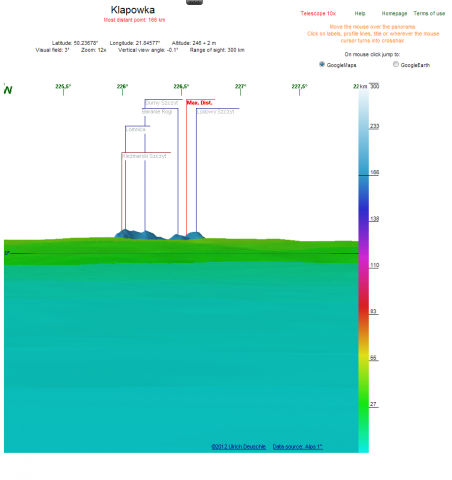The width and height of the screenshot is (452, 480).
Task: Select the GoogleEarth radio button
Action: pyautogui.click(x=396, y=64)
